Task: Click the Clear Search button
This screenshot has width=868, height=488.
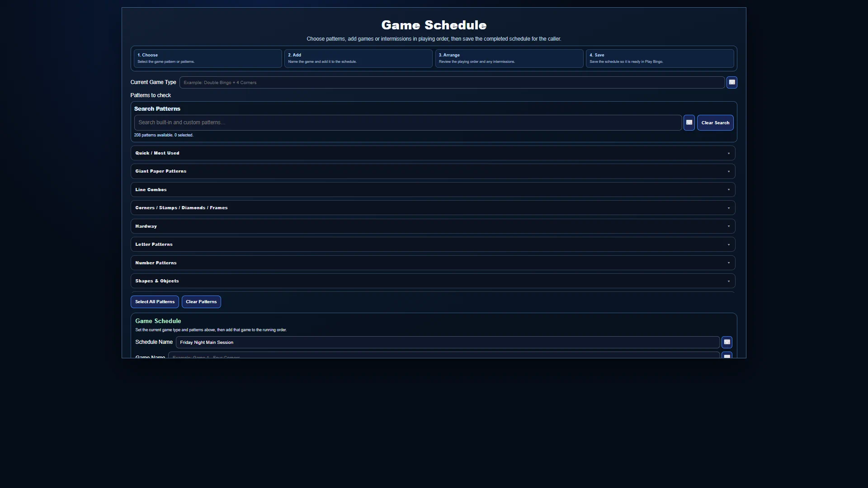Action: (715, 122)
